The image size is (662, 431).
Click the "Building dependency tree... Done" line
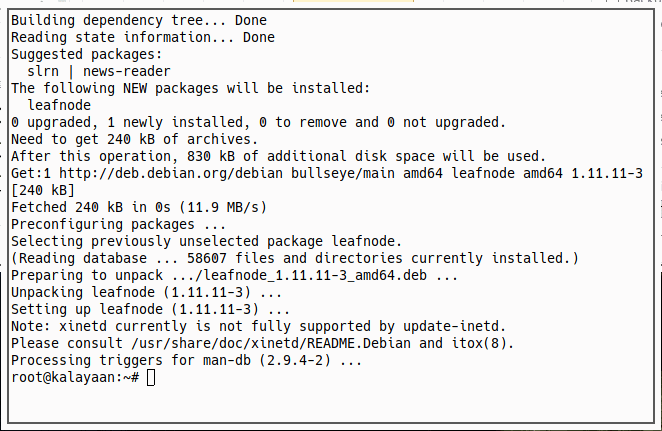[x=138, y=19]
